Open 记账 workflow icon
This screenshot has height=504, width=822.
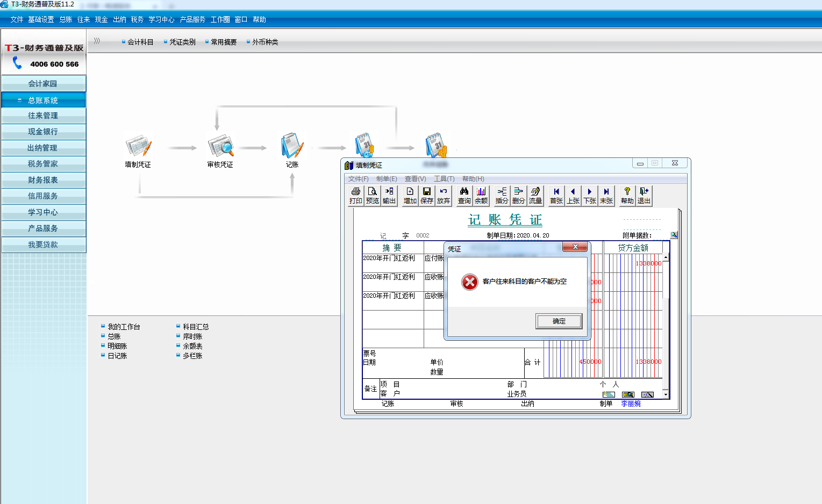(x=292, y=151)
